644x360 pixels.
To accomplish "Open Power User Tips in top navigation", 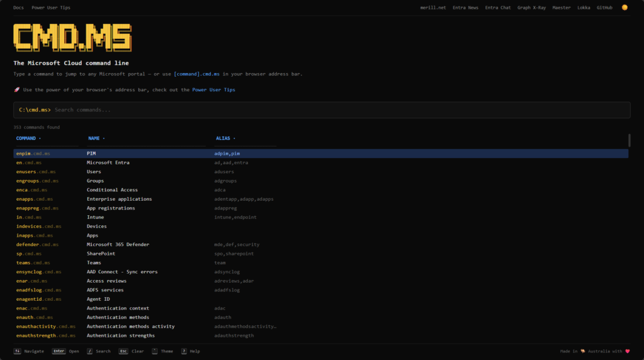I will point(51,8).
